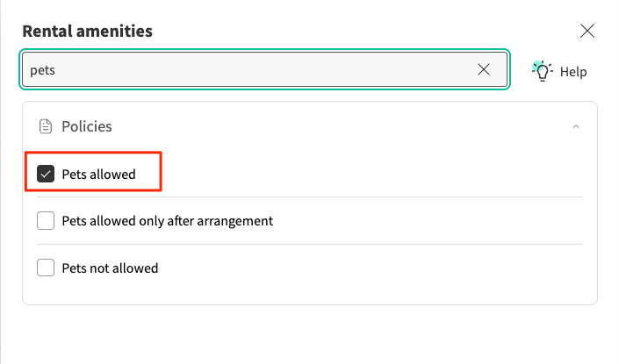The width and height of the screenshot is (619, 364).
Task: Click the Rental amenities dialog heading
Action: (87, 32)
